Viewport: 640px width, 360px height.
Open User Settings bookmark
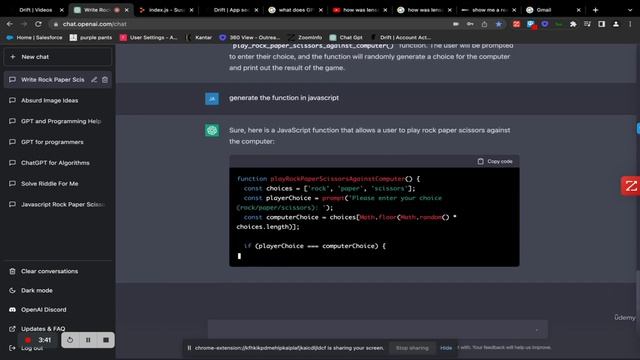[x=149, y=37]
